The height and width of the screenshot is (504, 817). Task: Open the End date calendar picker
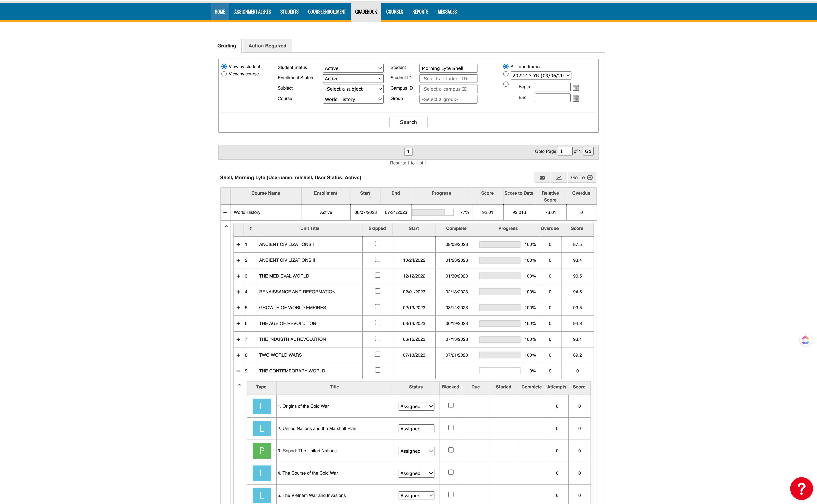click(x=576, y=98)
